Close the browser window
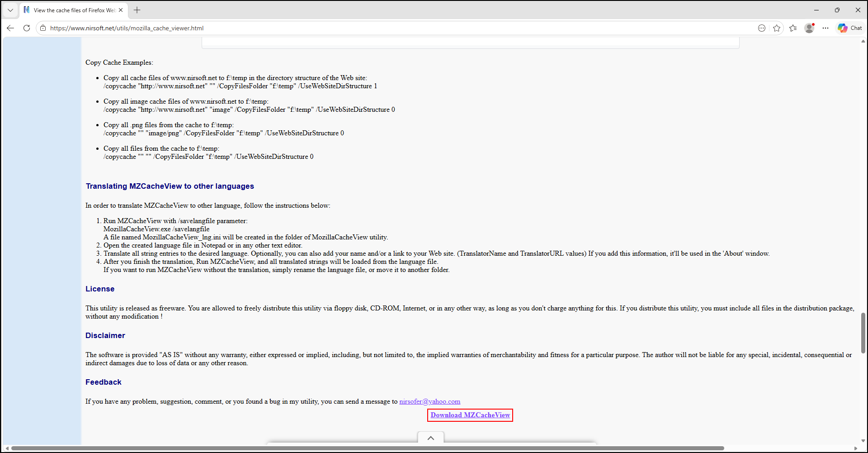This screenshot has height=453, width=868. coord(858,10)
